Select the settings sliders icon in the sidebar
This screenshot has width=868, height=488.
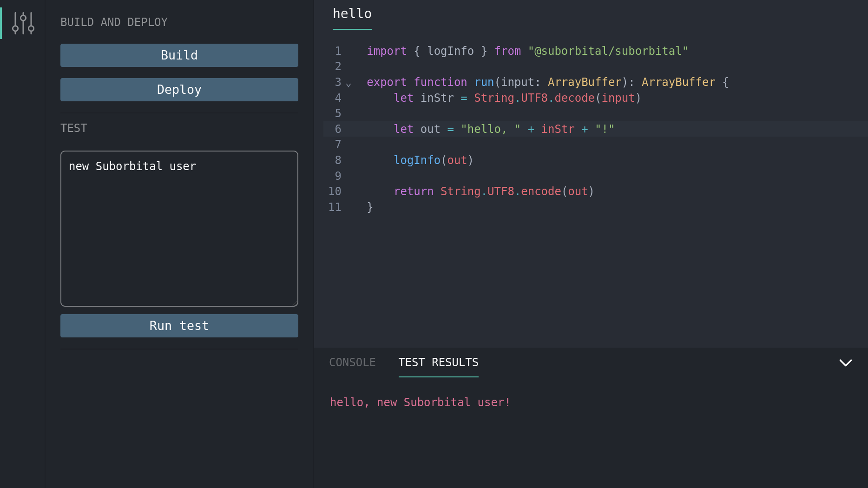(24, 23)
